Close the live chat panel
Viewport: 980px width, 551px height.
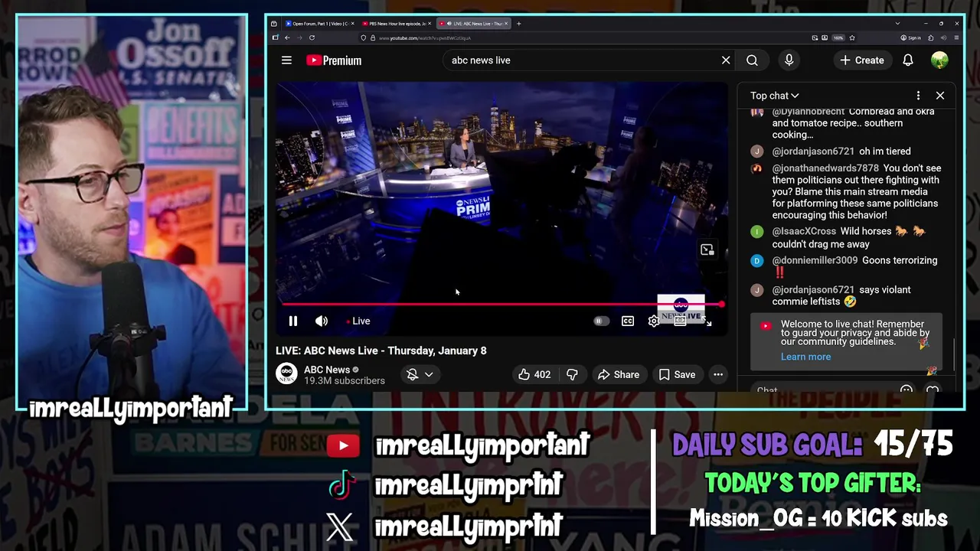coord(940,96)
